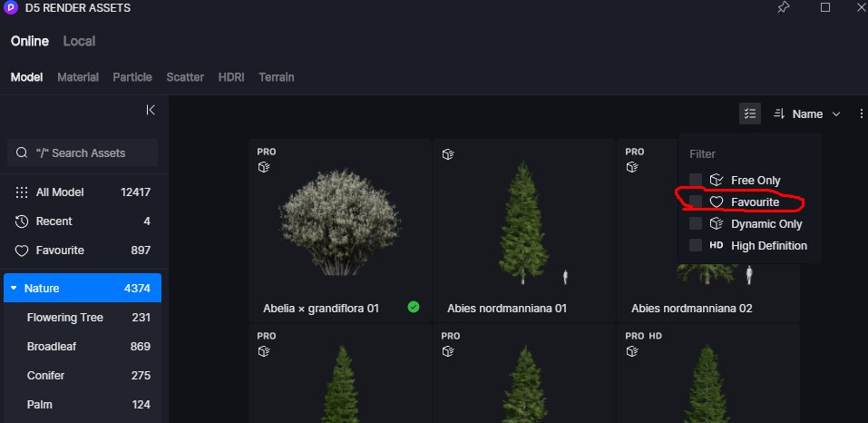868x423 pixels.
Task: Click the heart icon in Filter panel
Action: click(x=717, y=202)
